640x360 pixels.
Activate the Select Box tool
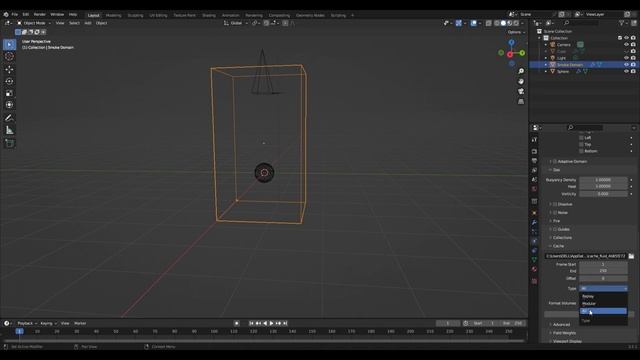click(9, 44)
